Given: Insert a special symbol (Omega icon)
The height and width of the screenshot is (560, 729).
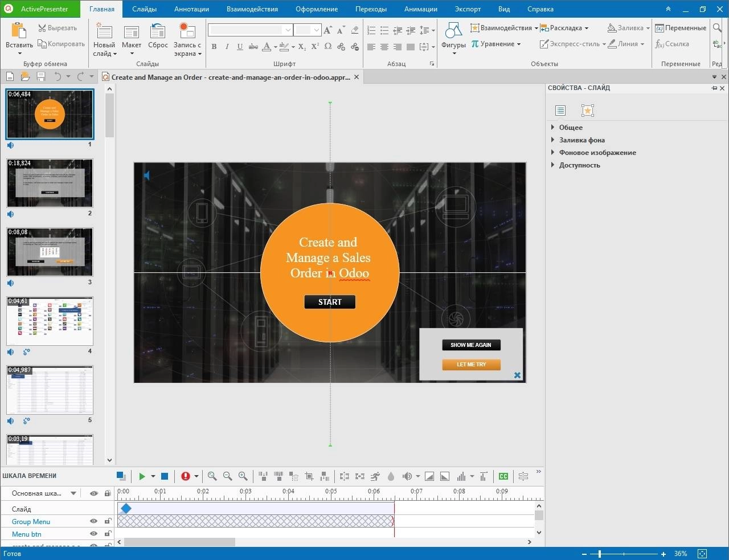Looking at the screenshot, I should tap(328, 47).
